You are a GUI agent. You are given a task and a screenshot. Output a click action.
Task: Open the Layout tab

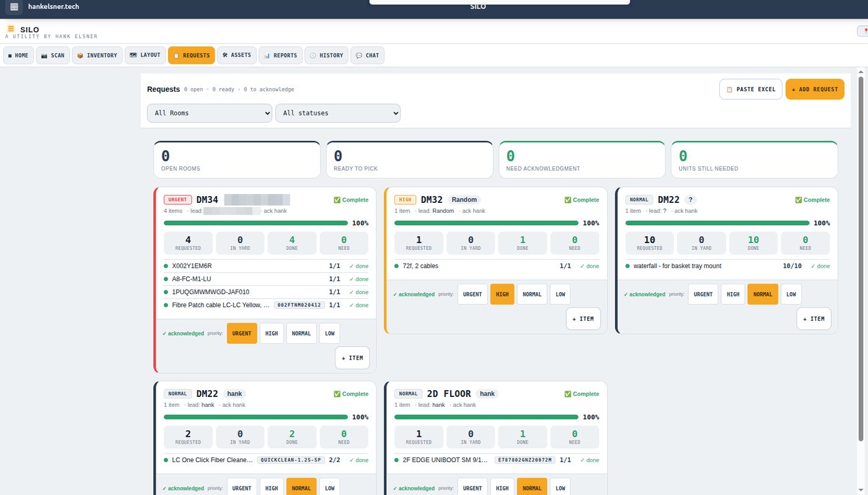(x=145, y=55)
